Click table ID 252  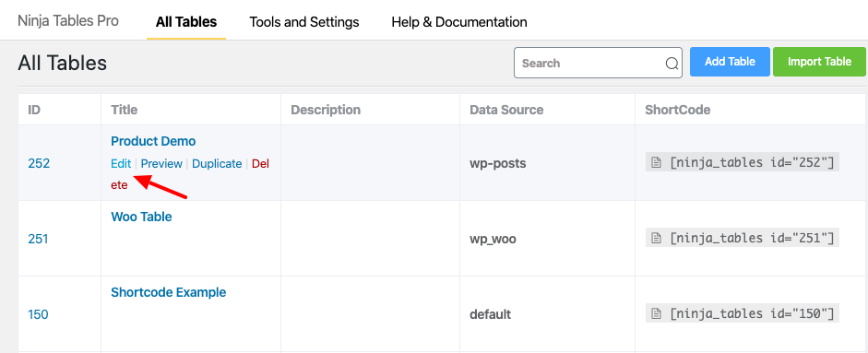click(39, 163)
